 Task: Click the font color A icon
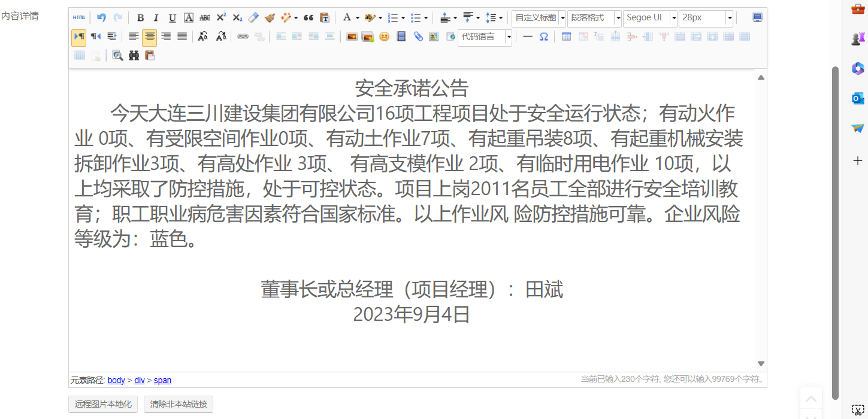click(x=346, y=18)
